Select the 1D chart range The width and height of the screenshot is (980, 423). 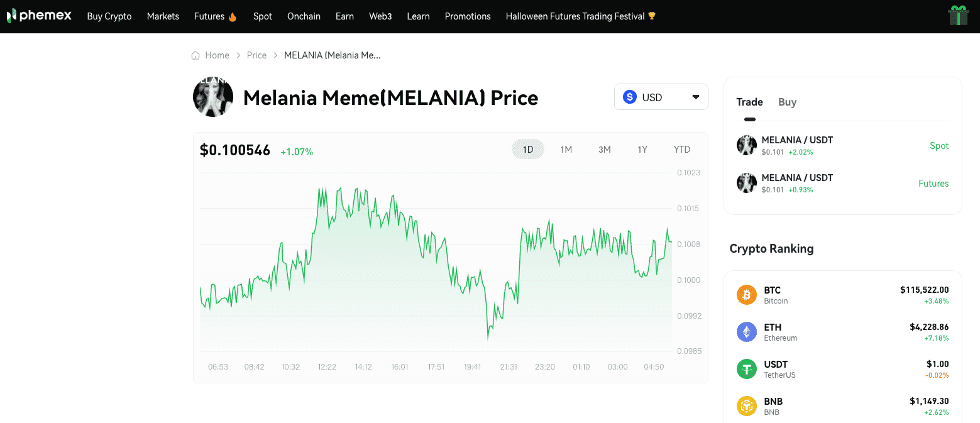click(x=528, y=150)
